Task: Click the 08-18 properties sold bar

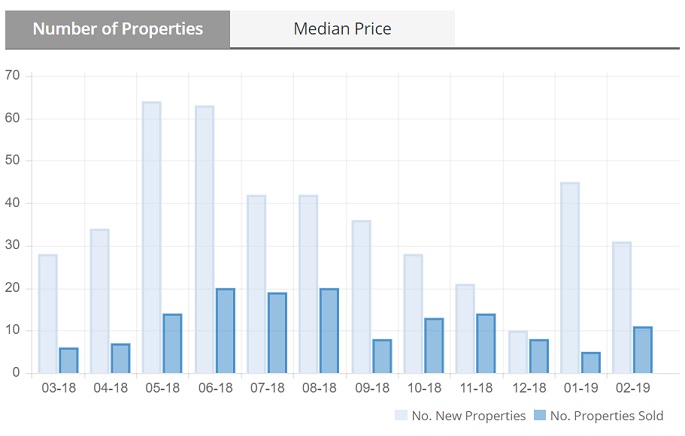Action: (329, 331)
